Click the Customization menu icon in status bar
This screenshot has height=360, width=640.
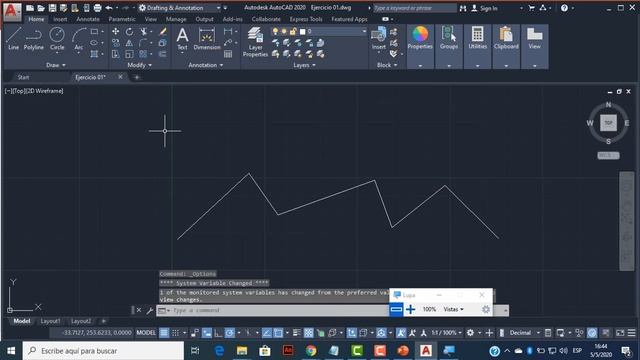point(631,333)
